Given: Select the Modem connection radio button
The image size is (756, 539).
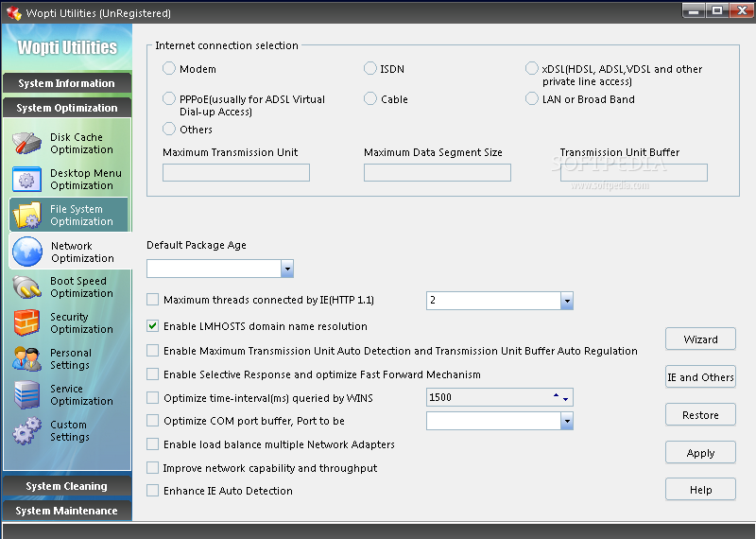Looking at the screenshot, I should pos(169,68).
